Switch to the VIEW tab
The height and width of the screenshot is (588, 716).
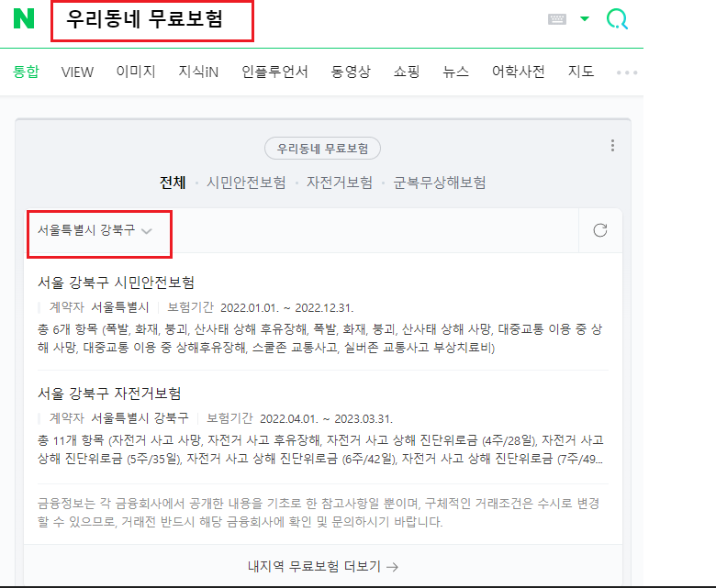coord(77,72)
